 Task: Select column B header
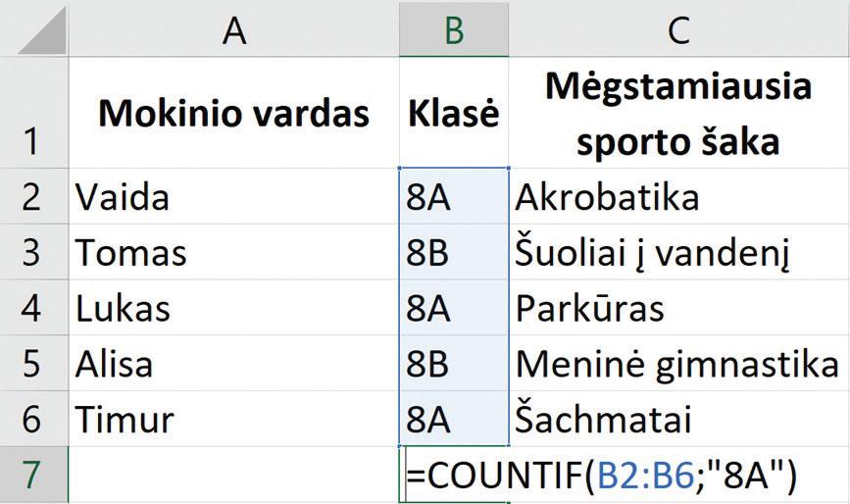coord(454,29)
